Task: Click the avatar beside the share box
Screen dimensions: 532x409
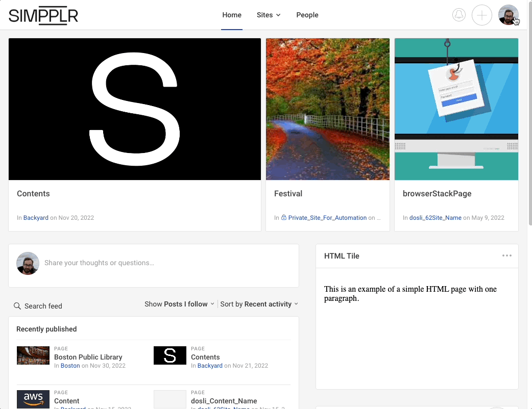Action: click(x=28, y=263)
